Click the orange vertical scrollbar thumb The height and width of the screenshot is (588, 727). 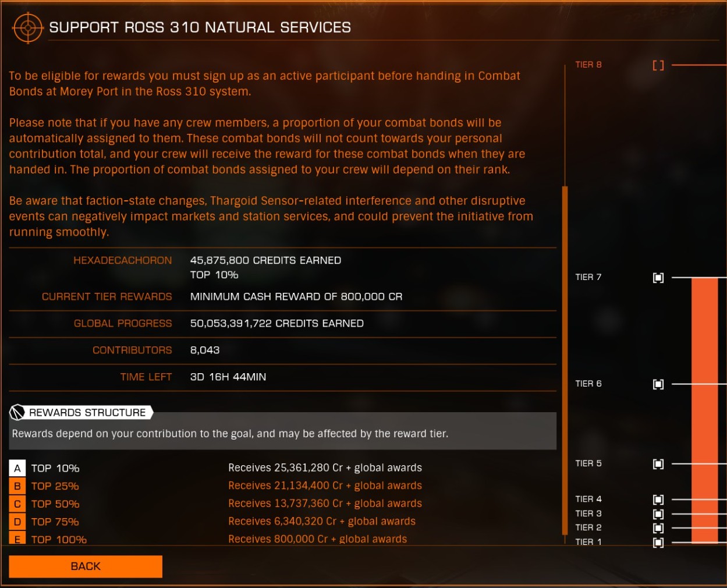(565, 360)
